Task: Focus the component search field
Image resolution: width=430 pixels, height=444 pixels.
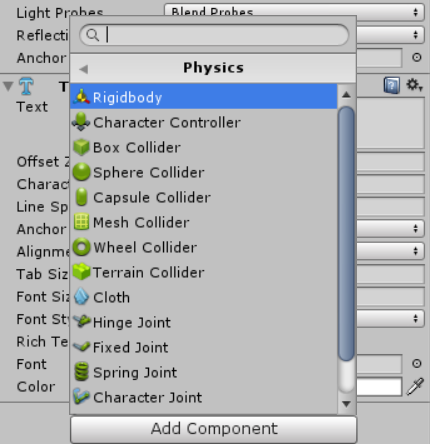Action: (214, 35)
